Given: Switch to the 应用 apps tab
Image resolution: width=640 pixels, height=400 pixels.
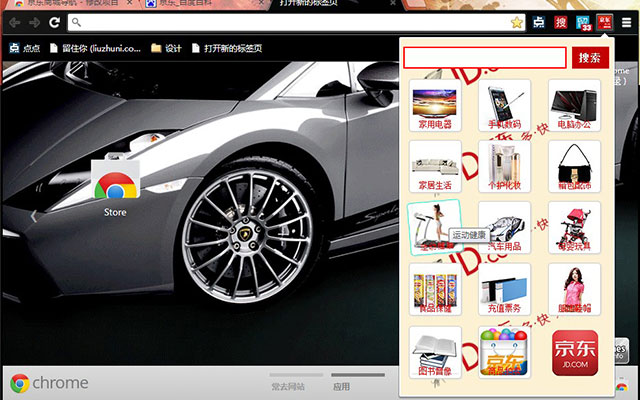Looking at the screenshot, I should [x=341, y=385].
